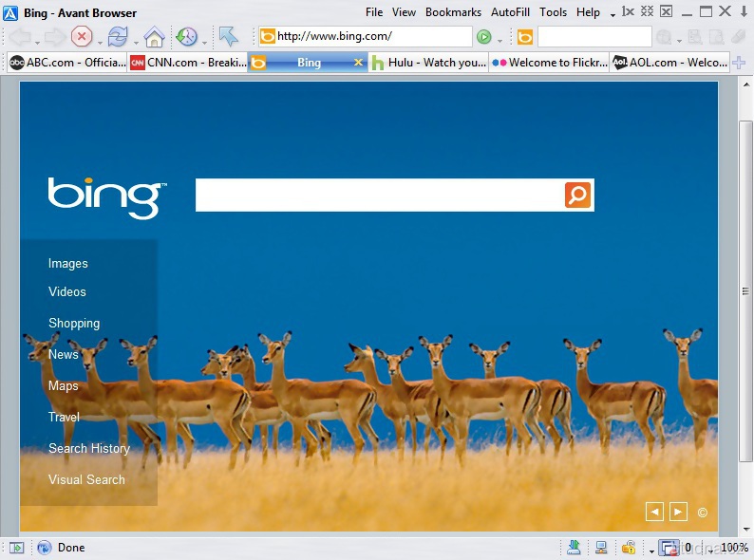This screenshot has height=560, width=754.
Task: Open the Back button history dropdown
Action: coord(37,44)
